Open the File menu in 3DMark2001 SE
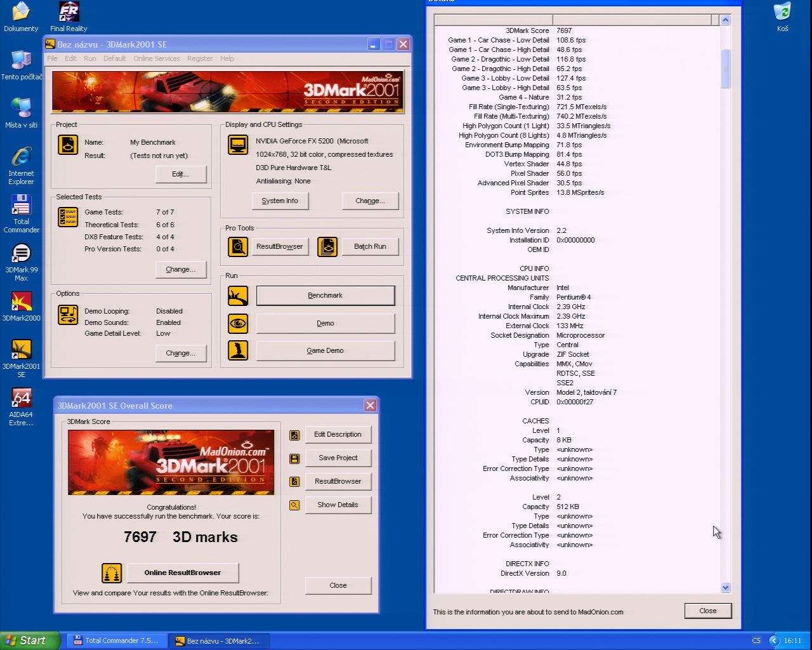 click(x=53, y=58)
